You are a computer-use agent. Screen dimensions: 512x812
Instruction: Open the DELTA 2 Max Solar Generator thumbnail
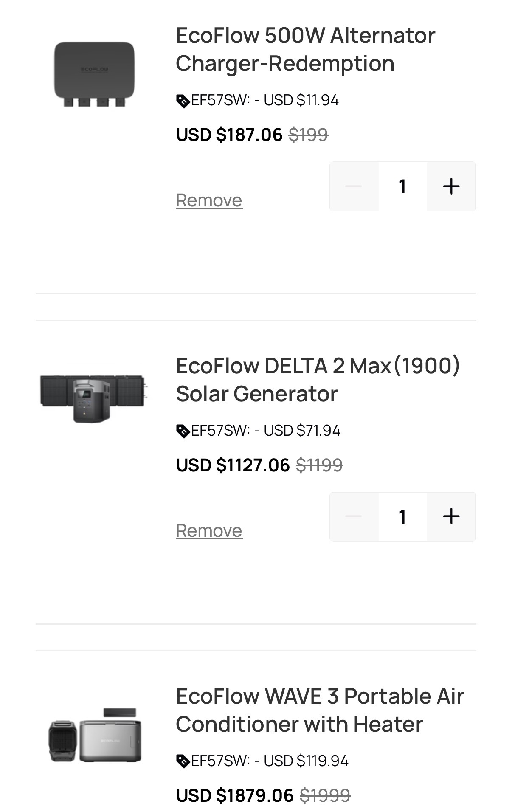click(93, 398)
